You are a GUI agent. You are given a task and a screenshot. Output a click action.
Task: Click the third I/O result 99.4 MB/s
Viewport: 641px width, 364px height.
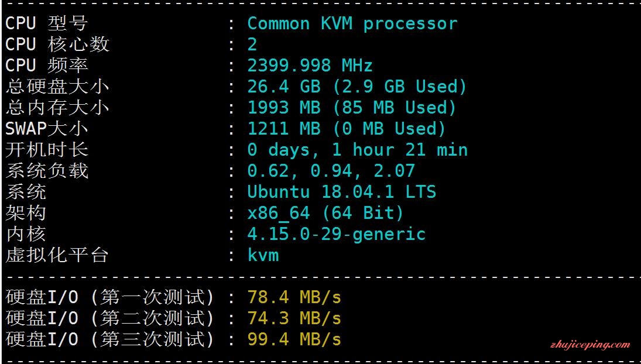(x=294, y=339)
